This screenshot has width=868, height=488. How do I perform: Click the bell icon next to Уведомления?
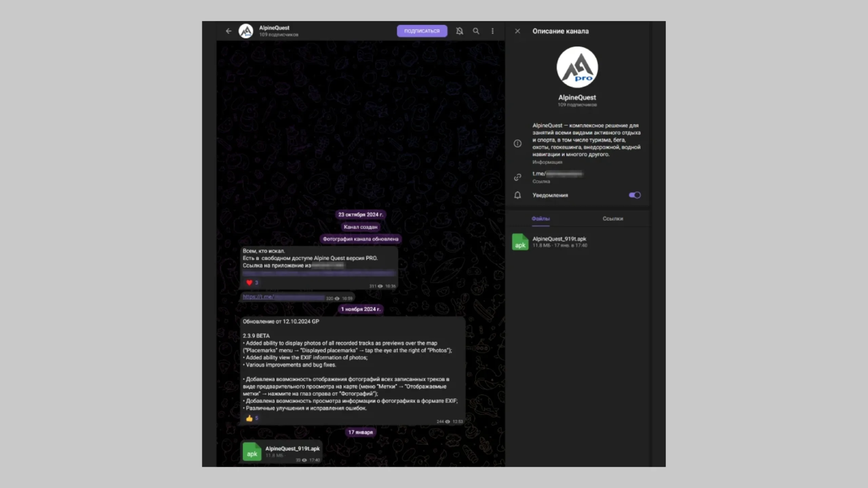(517, 195)
